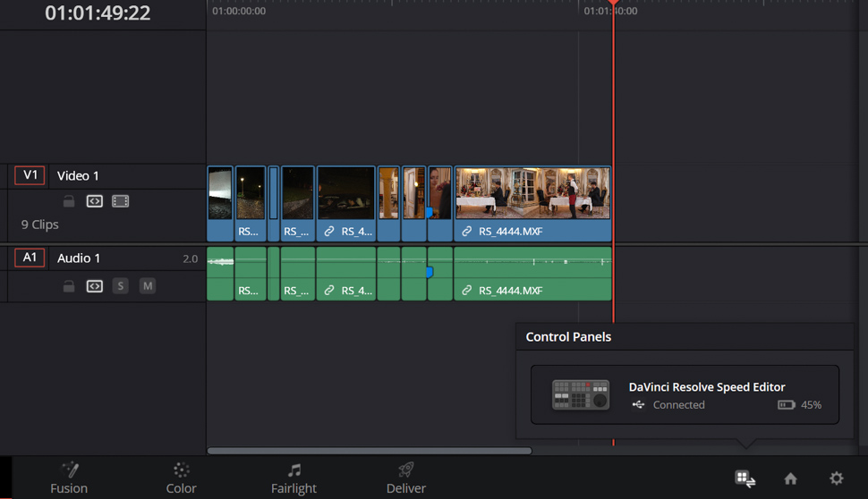This screenshot has width=868, height=499.
Task: Open the Deliver page
Action: coord(405,478)
